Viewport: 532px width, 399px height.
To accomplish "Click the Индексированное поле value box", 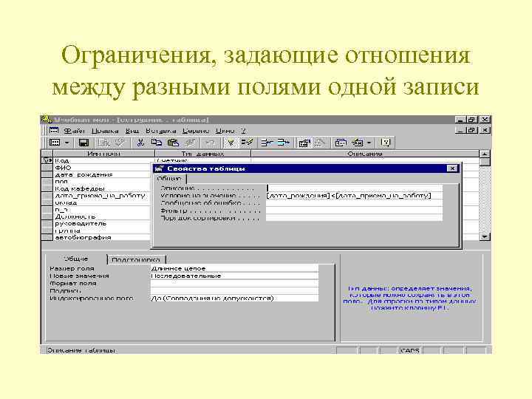I will pos(234,299).
